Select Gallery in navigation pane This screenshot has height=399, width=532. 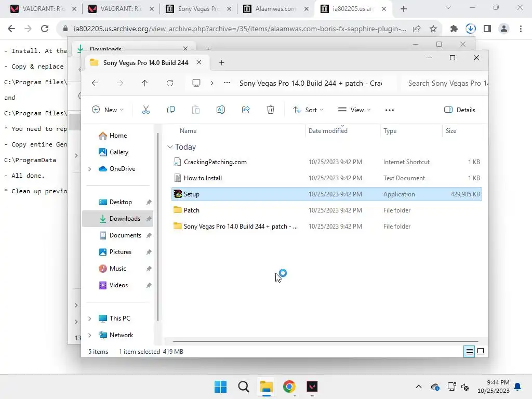tap(119, 152)
